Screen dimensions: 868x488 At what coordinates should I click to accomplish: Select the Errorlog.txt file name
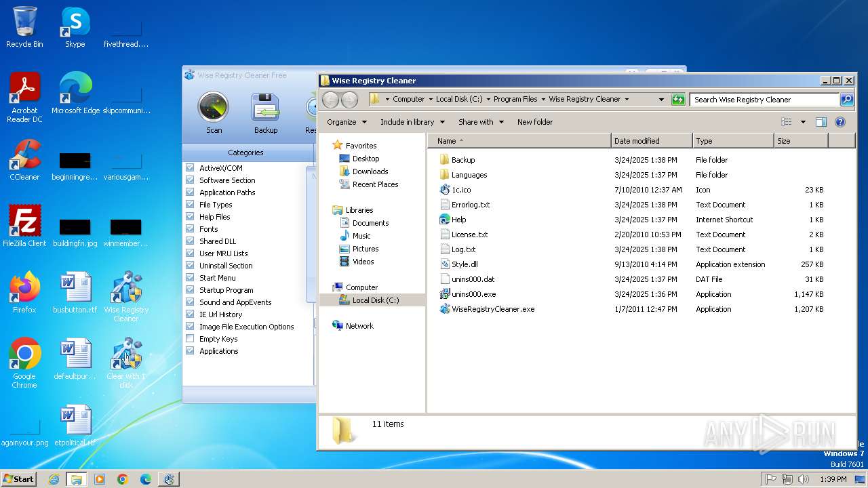click(471, 205)
